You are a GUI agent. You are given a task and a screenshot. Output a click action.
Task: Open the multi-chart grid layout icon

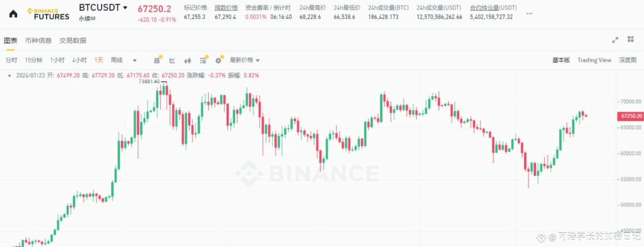pyautogui.click(x=631, y=39)
